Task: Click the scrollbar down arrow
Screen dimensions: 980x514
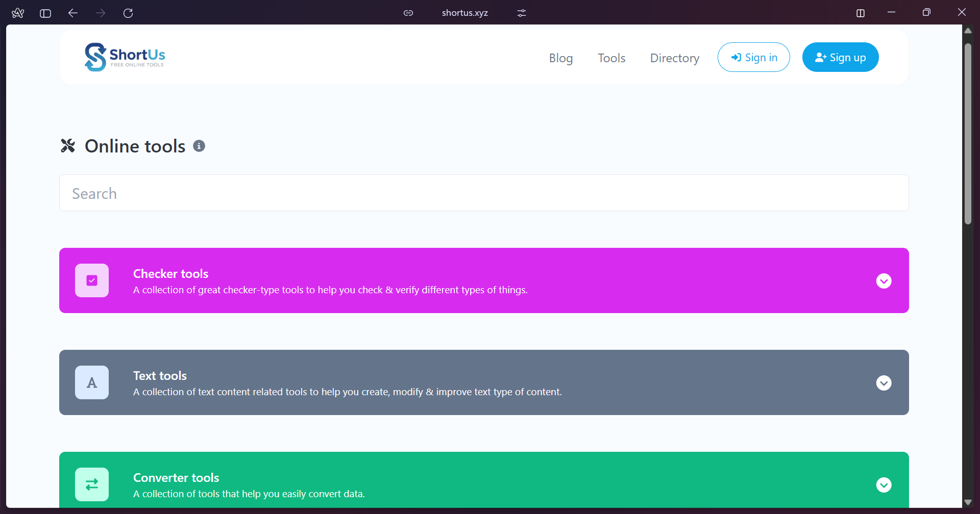Action: coord(968,502)
